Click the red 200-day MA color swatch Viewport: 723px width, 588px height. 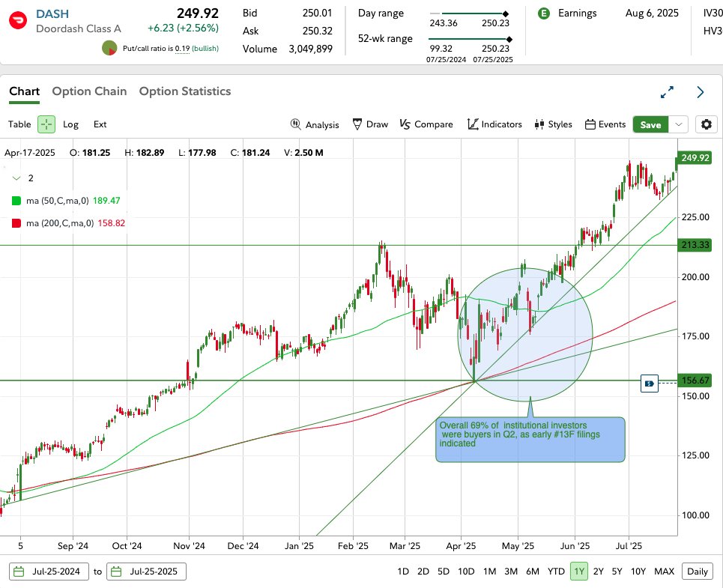pos(16,223)
